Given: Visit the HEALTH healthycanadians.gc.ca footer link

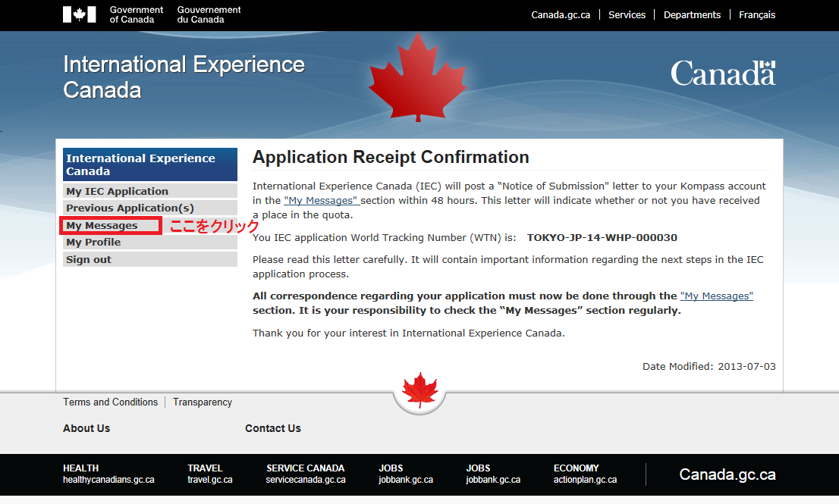Looking at the screenshot, I should click(x=108, y=474).
